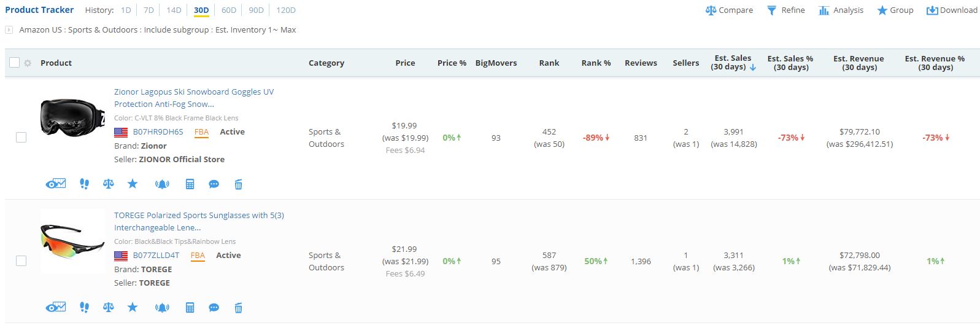The width and height of the screenshot is (980, 325).
Task: Click compare scales icon in TOREGE row
Action: point(109,307)
